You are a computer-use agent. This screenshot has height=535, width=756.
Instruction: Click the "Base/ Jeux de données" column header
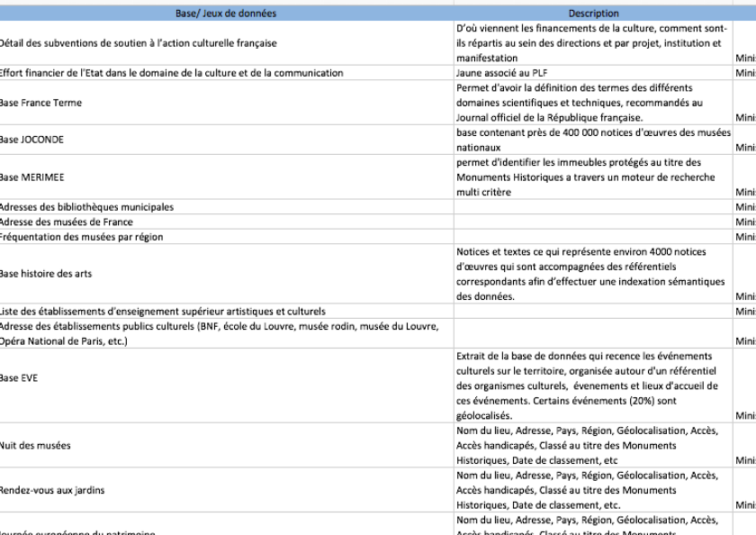[x=226, y=14]
